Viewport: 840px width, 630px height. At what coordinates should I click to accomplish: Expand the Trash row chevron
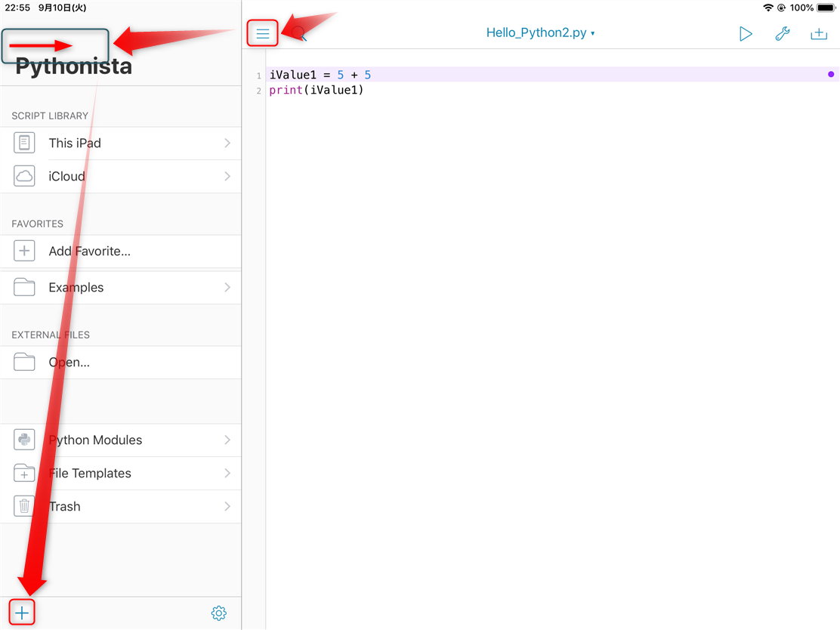227,506
